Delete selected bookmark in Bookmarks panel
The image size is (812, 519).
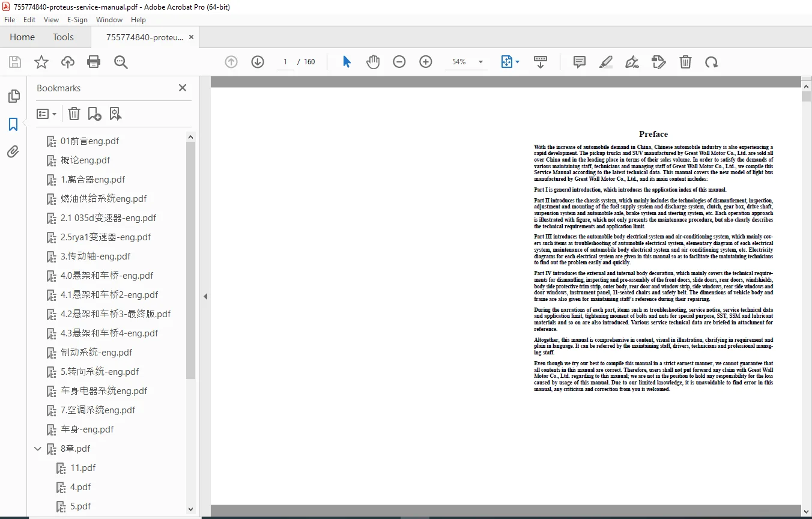point(74,114)
